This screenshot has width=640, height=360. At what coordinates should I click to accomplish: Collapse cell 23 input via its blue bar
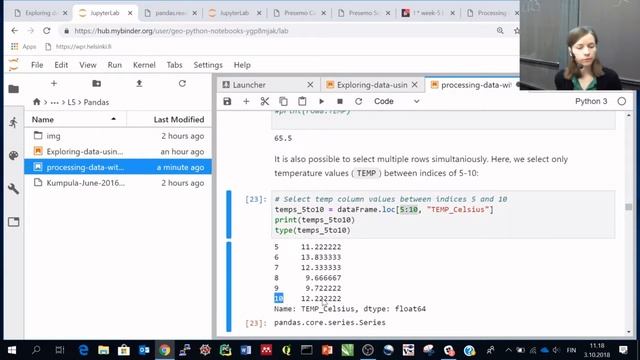pos(229,215)
